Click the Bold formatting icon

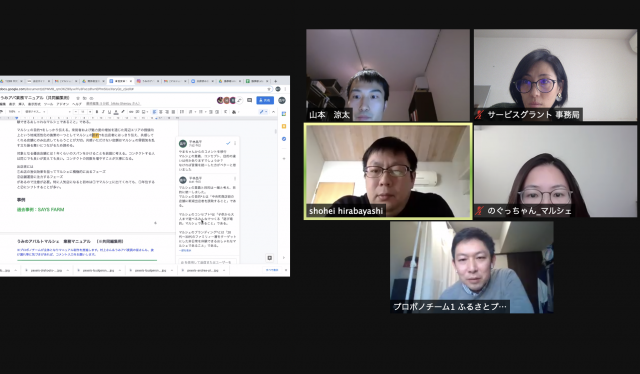(97, 112)
